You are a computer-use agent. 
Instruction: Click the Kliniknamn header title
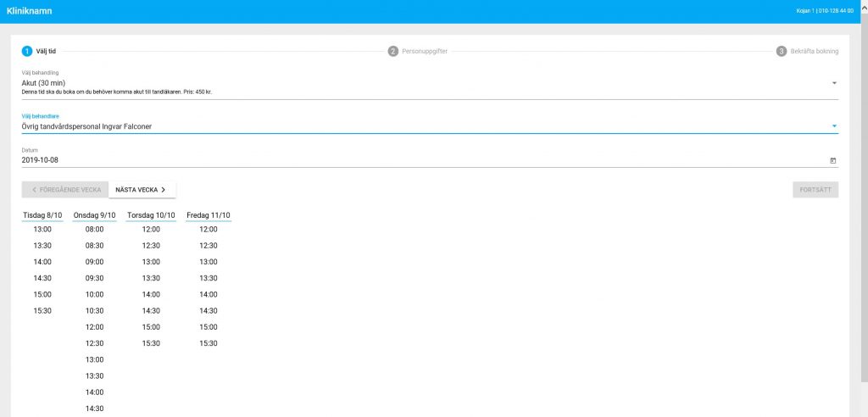click(30, 11)
